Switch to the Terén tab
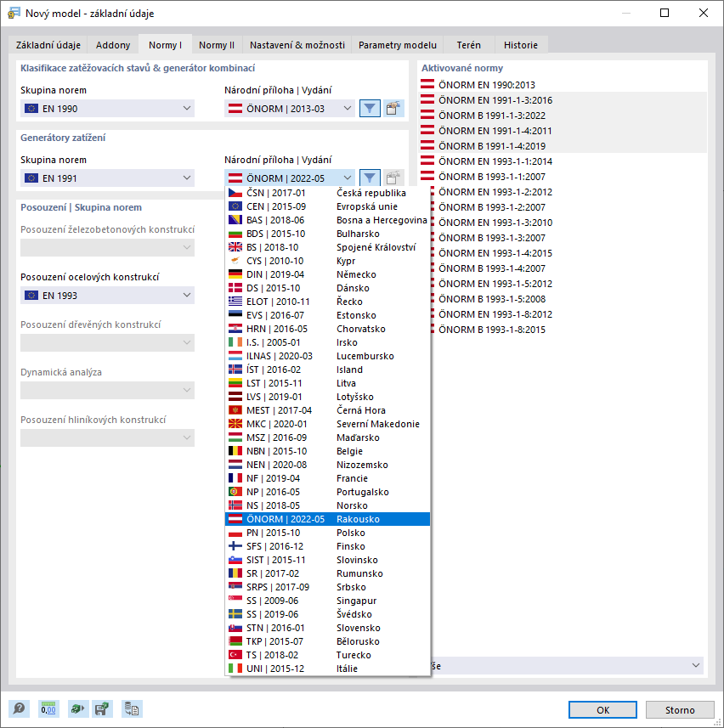Image resolution: width=724 pixels, height=728 pixels. click(x=468, y=45)
